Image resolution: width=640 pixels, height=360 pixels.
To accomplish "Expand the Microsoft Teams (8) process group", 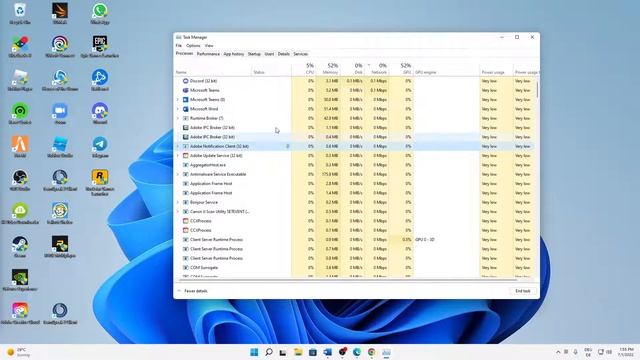I will pyautogui.click(x=178, y=100).
